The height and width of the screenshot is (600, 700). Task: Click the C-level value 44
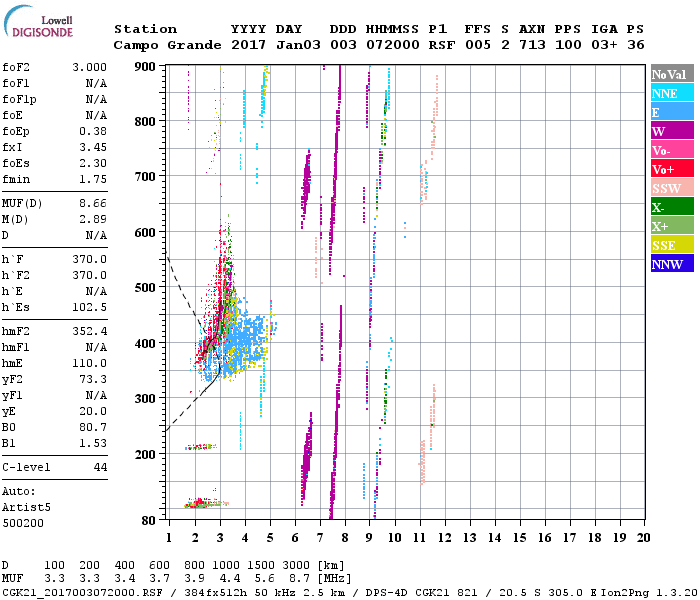(100, 467)
